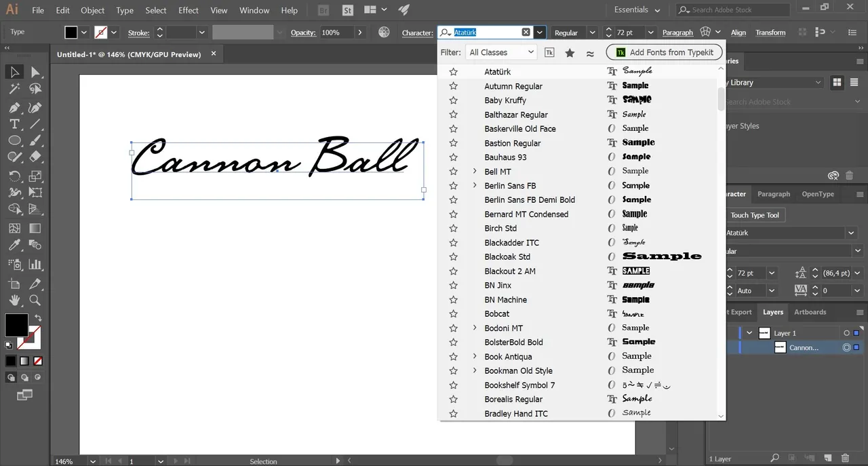Click the Character label link

pyautogui.click(x=417, y=33)
